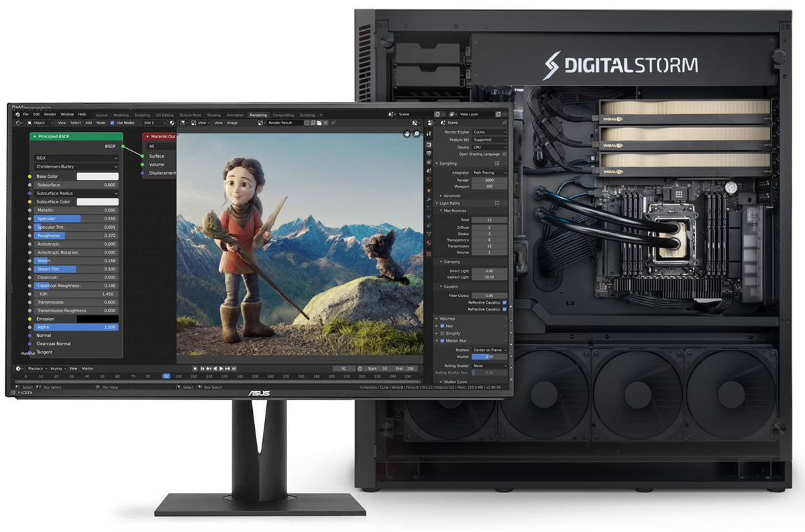Jump to timeline end frame button
Image resolution: width=805 pixels, height=532 pixels.
[x=234, y=368]
